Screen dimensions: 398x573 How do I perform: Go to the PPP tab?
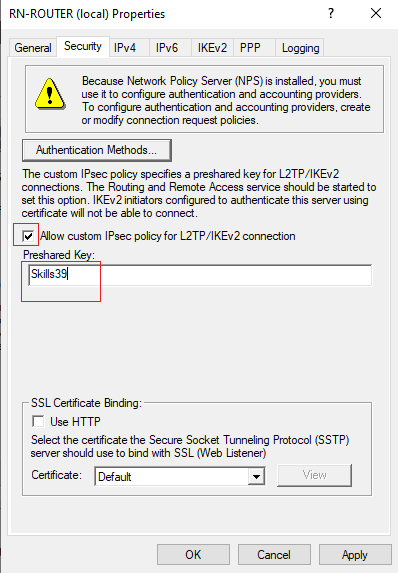[x=250, y=48]
